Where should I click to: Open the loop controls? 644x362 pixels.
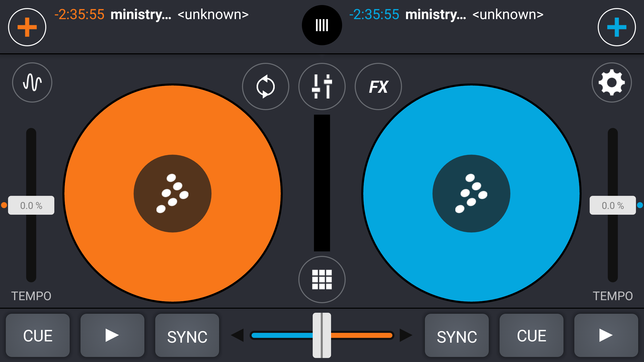(265, 86)
